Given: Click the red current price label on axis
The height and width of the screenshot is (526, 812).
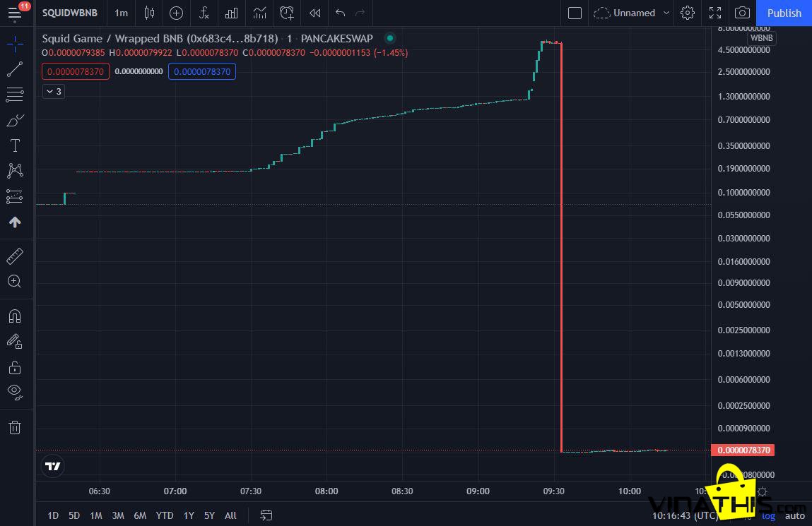Looking at the screenshot, I should click(x=743, y=450).
